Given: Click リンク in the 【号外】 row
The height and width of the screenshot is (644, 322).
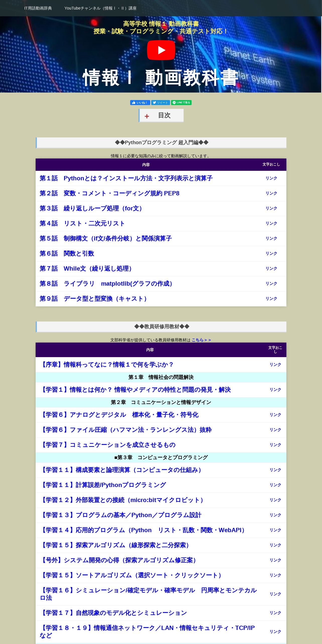Looking at the screenshot, I should (275, 560).
